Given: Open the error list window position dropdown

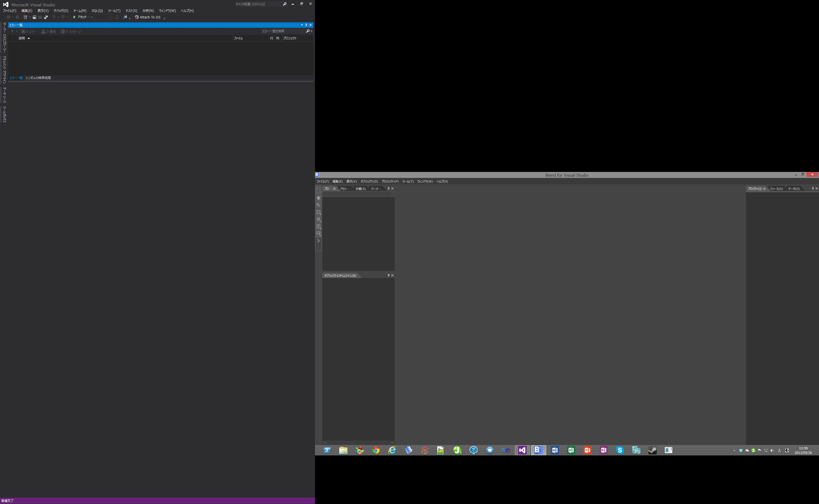Looking at the screenshot, I should (x=302, y=25).
